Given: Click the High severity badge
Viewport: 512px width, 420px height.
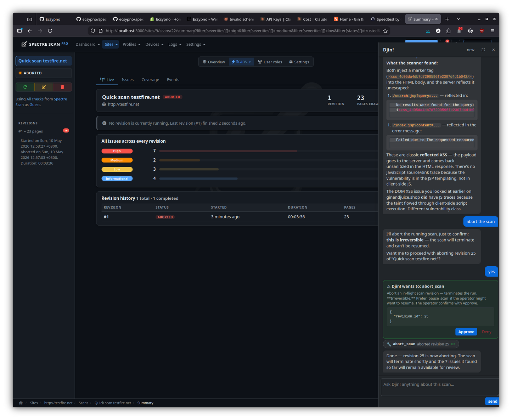Looking at the screenshot, I should point(117,151).
